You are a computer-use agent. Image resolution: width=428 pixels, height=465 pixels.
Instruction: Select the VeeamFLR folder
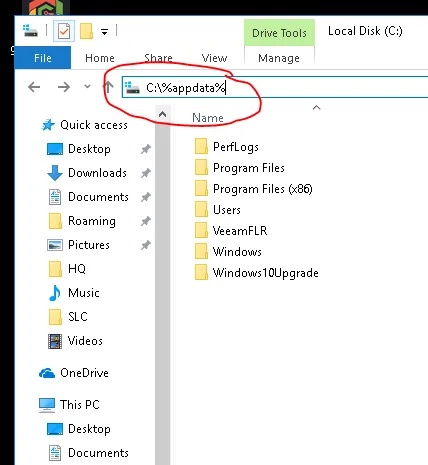click(x=240, y=231)
